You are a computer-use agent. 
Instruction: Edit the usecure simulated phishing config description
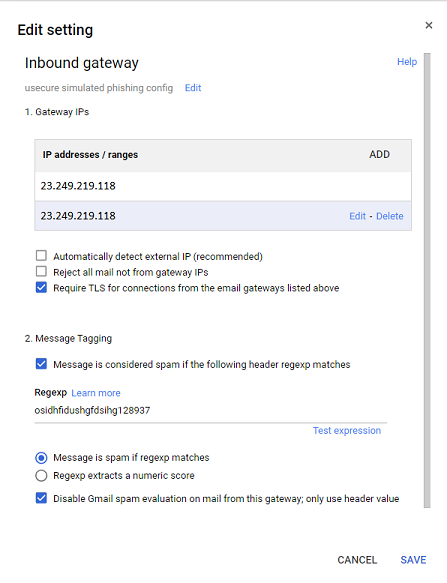coord(193,88)
